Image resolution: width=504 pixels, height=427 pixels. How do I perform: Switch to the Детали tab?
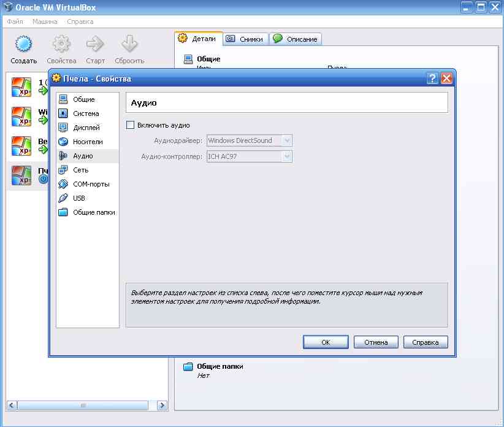coord(198,39)
